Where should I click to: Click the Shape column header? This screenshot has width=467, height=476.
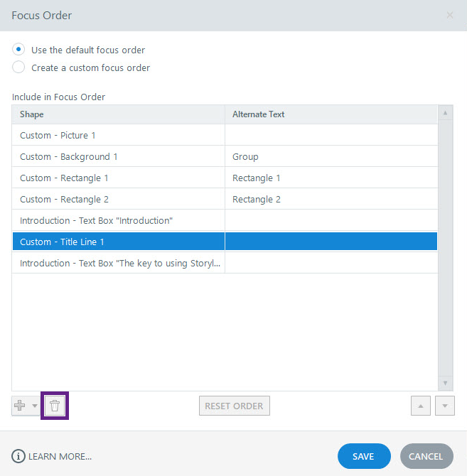(118, 114)
